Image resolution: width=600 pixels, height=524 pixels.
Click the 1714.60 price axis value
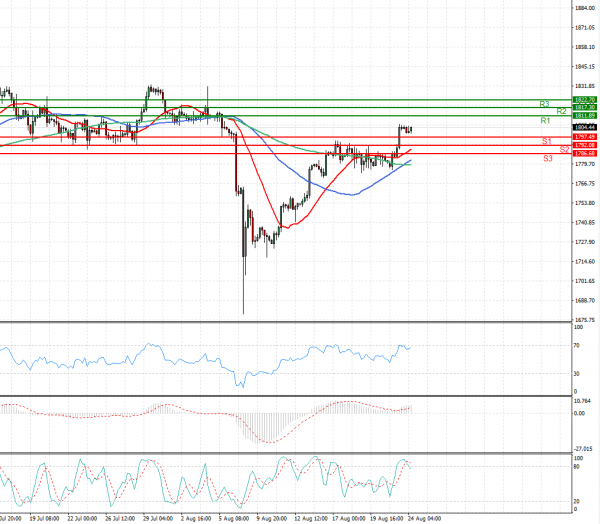tap(585, 261)
